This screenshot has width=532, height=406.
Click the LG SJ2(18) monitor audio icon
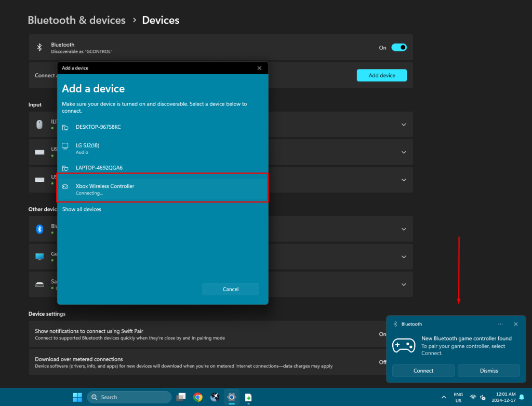click(65, 146)
